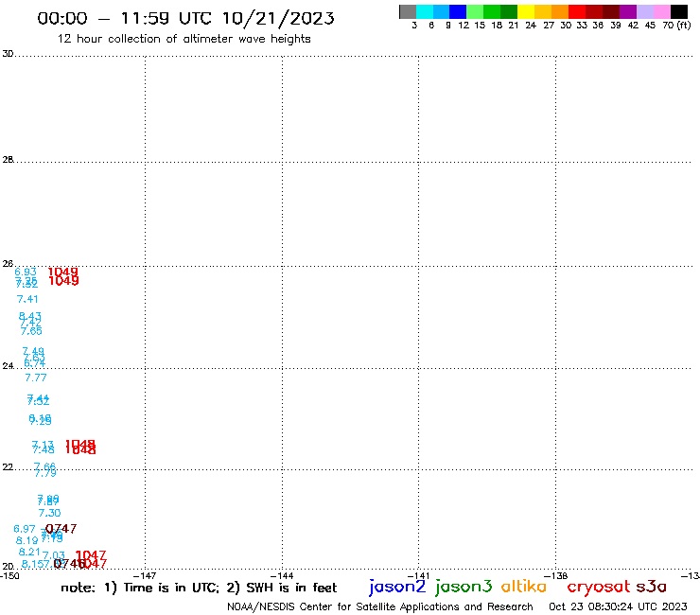Click longitude axis label '-150'

9,575
